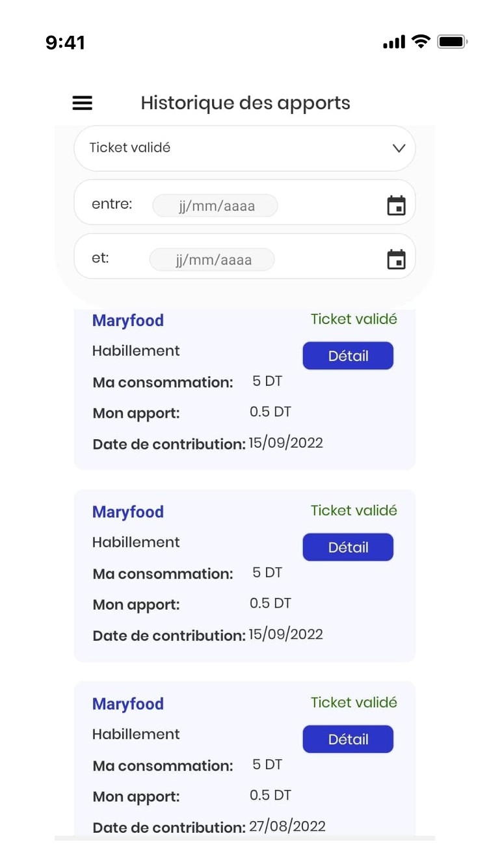Image resolution: width=489 pixels, height=868 pixels.
Task: Open the hamburger navigation menu
Action: (82, 103)
